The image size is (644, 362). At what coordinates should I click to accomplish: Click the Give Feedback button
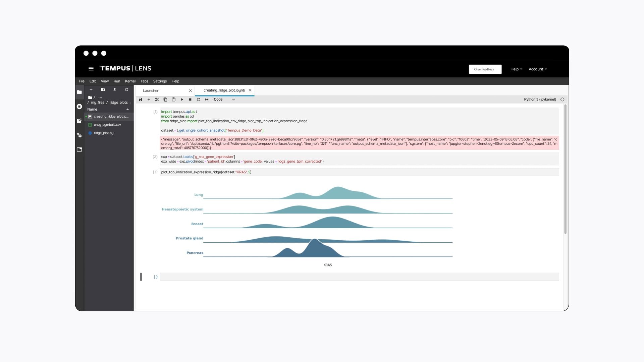click(485, 69)
